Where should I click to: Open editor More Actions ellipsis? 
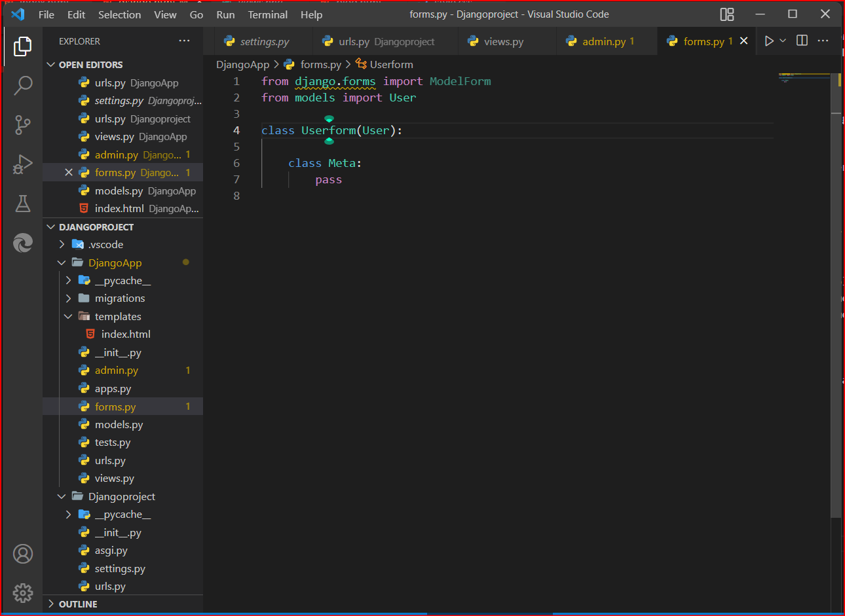[x=823, y=41]
